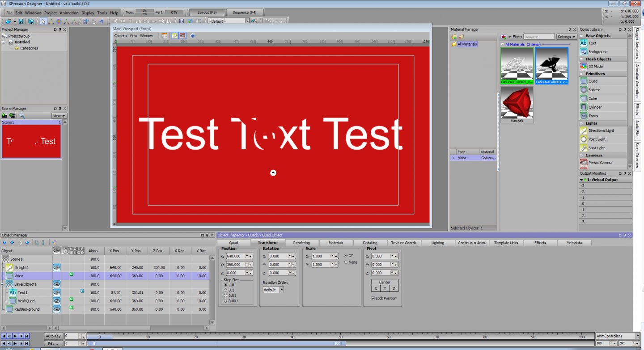Viewport: 644px width, 350px height.
Task: Click the Save project icon in the toolbar
Action: 21,21
